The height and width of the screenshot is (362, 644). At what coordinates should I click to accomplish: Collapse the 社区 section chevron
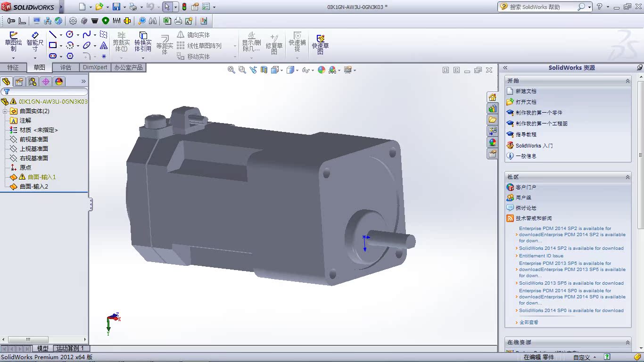pos(627,177)
